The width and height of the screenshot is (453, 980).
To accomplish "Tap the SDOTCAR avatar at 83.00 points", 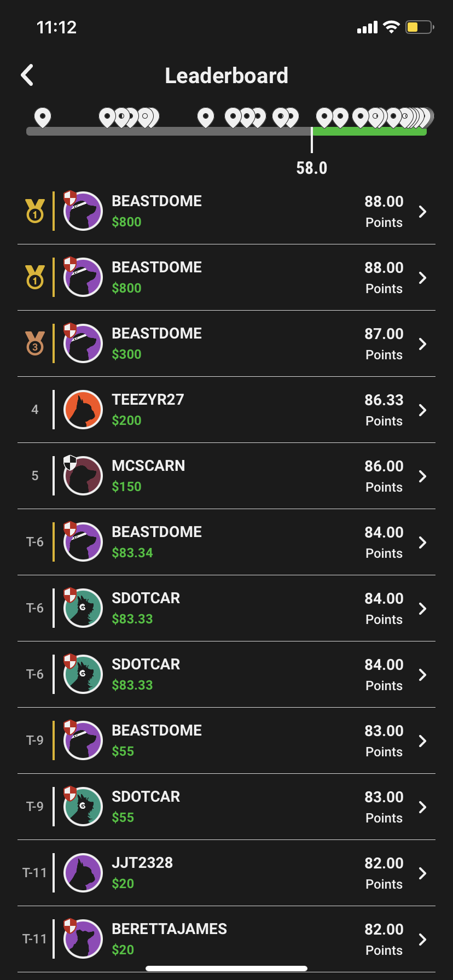I will 83,807.
